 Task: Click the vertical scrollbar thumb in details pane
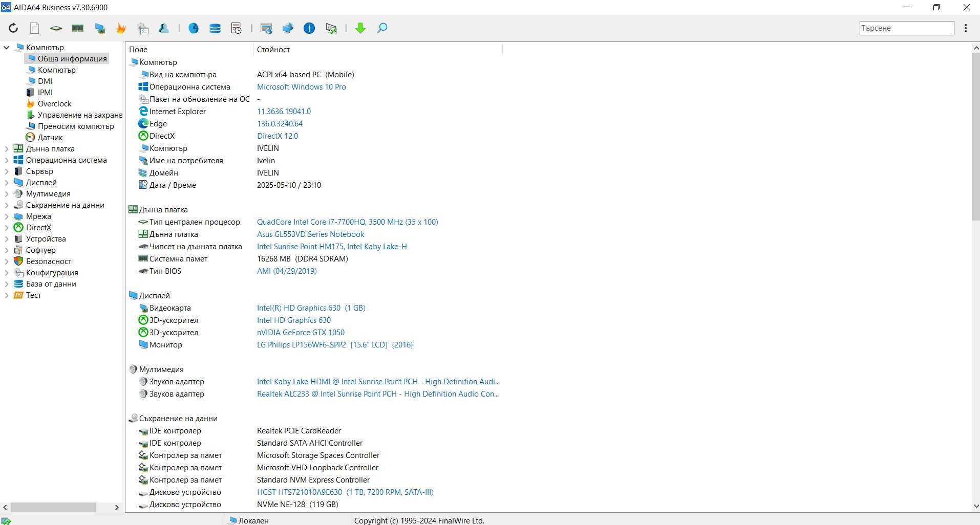click(x=975, y=137)
